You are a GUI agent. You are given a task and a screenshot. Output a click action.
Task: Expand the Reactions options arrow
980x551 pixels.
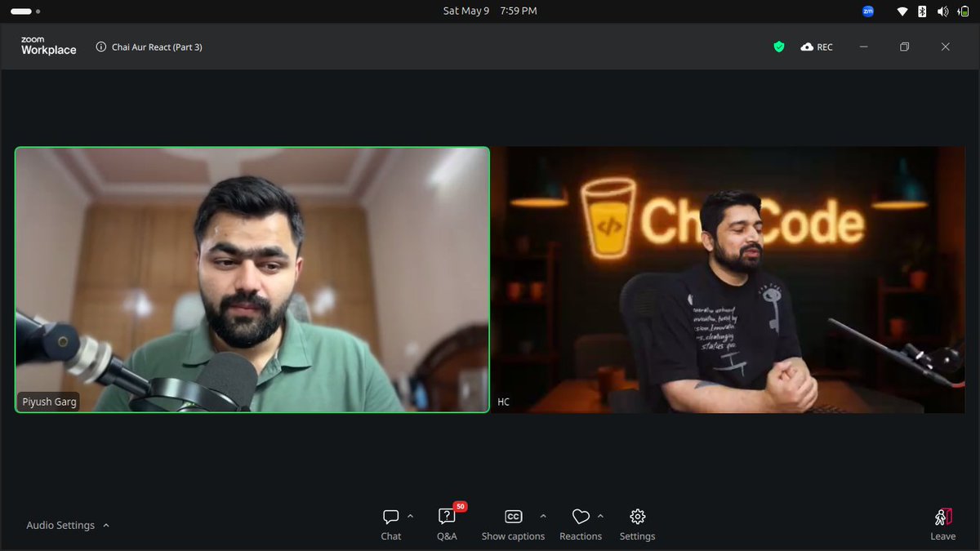click(601, 516)
